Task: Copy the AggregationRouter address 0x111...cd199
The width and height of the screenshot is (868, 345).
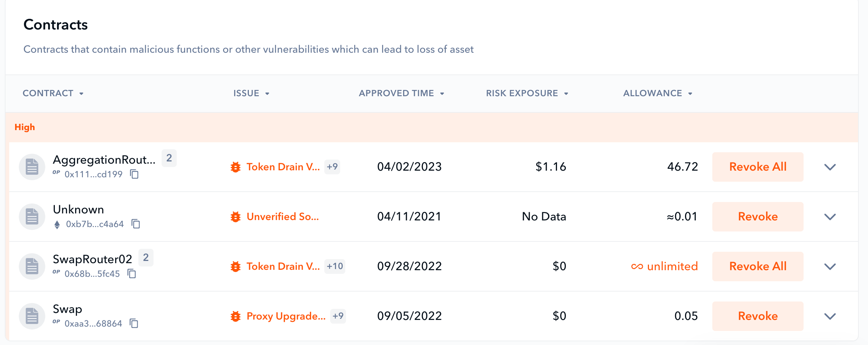Action: [134, 174]
